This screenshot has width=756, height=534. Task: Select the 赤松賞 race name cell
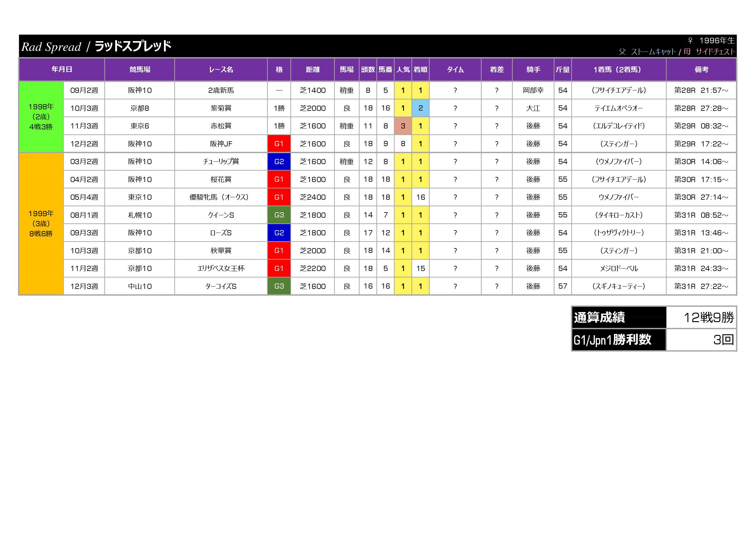pos(221,126)
